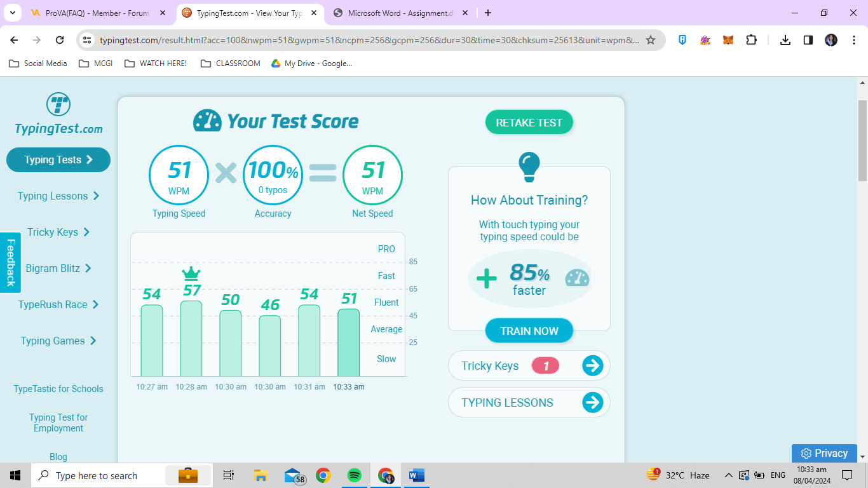Click the RETAKE TEST button
Image resolution: width=868 pixels, height=488 pixels.
[529, 123]
